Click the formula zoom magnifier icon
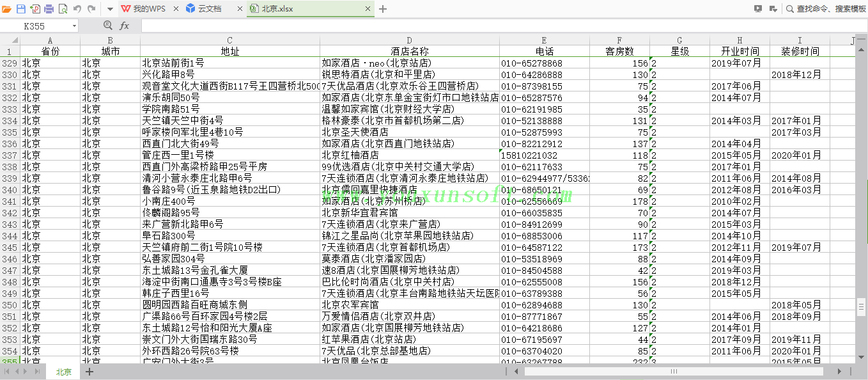The width and height of the screenshot is (868, 380). coord(108,26)
